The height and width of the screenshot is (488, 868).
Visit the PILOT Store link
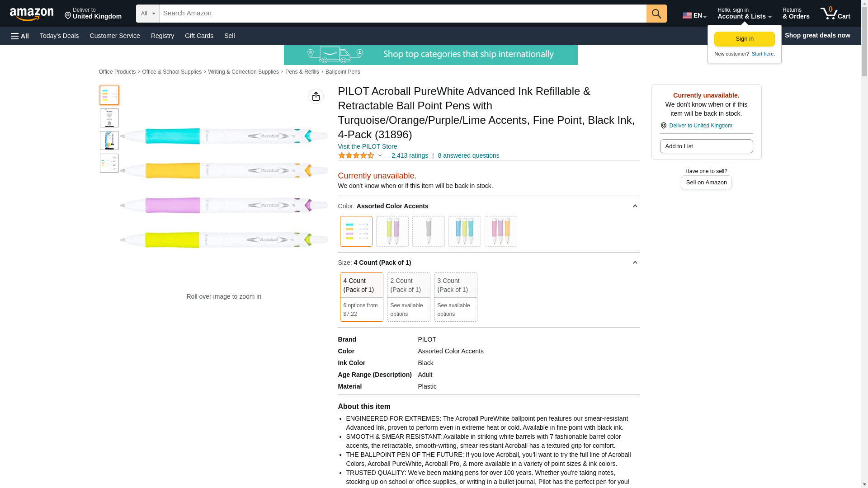coord(367,146)
